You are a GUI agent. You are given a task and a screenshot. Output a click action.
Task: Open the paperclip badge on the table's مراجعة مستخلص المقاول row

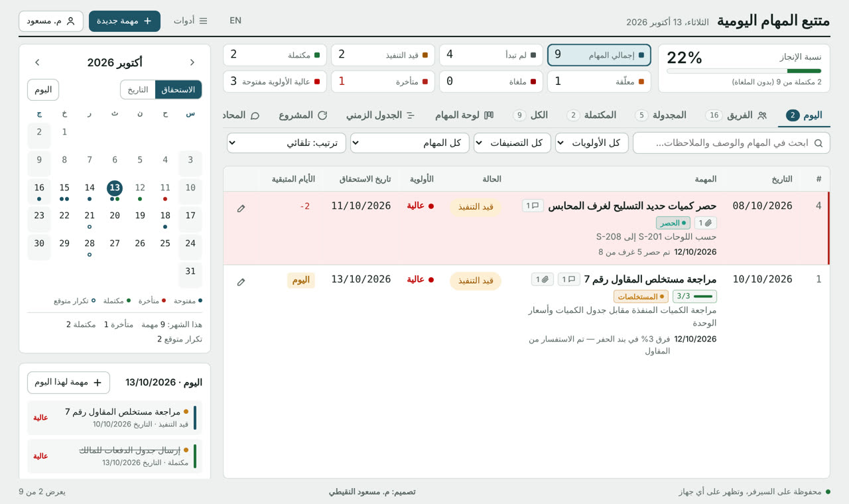coord(542,280)
